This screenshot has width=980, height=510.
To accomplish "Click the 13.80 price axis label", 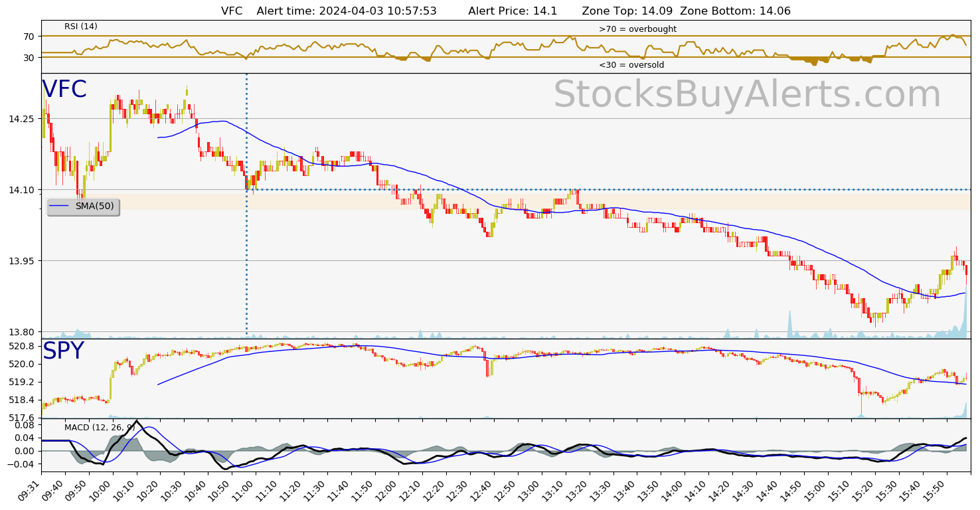I will pyautogui.click(x=21, y=332).
